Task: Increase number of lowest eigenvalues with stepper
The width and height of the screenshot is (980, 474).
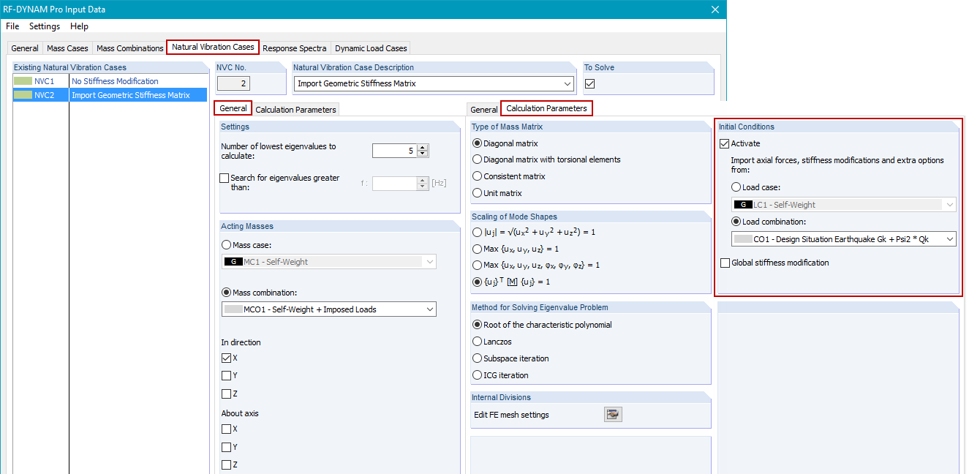Action: coord(421,146)
